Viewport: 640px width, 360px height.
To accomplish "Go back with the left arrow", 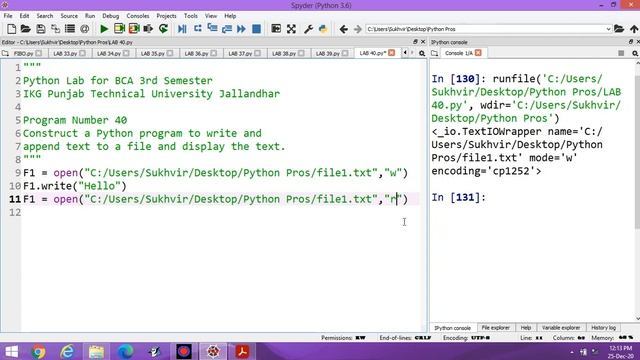I will [343, 29].
